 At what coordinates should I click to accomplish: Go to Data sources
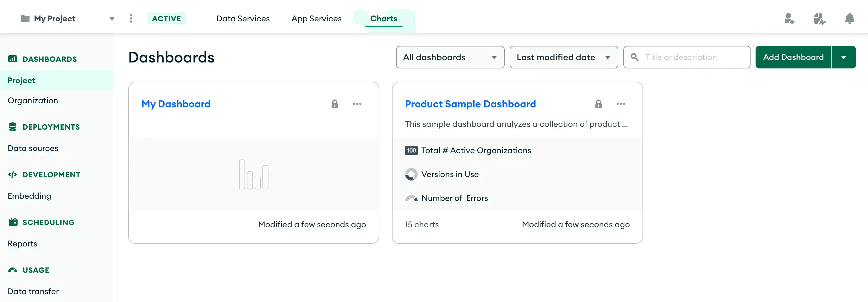[x=33, y=148]
